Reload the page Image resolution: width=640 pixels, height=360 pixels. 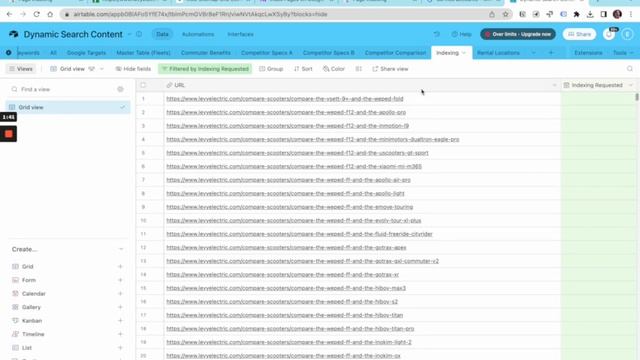click(36, 14)
